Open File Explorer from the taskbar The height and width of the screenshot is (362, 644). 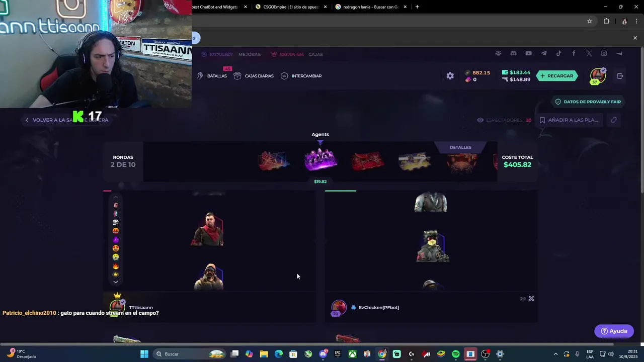point(264,354)
